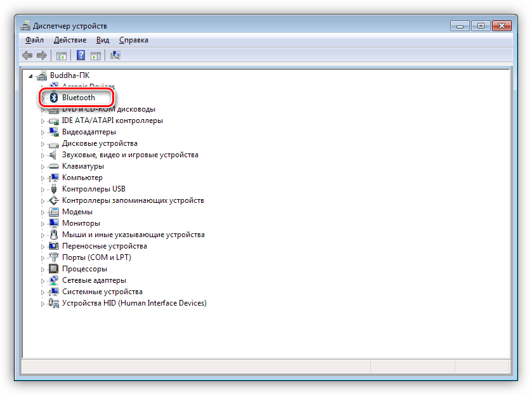Image resolution: width=532 pixels, height=395 pixels.
Task: Select the Порты (COM и LPT) item
Action: click(x=96, y=257)
